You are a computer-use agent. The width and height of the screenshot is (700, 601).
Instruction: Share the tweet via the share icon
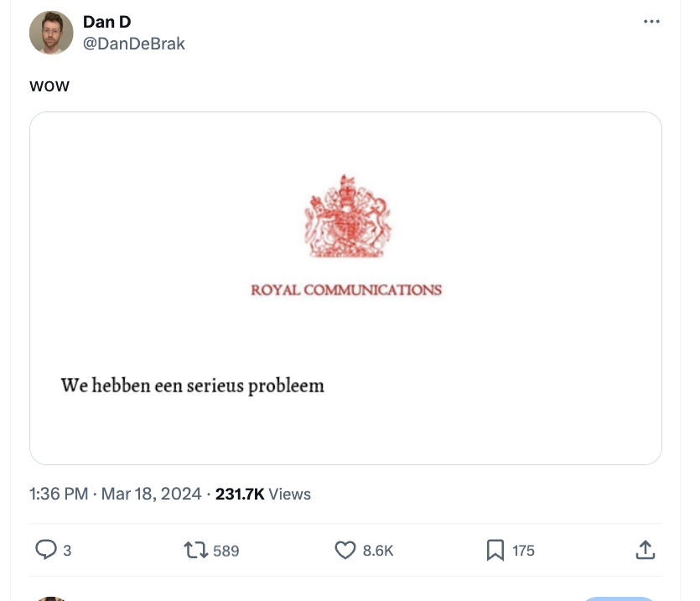(x=646, y=551)
